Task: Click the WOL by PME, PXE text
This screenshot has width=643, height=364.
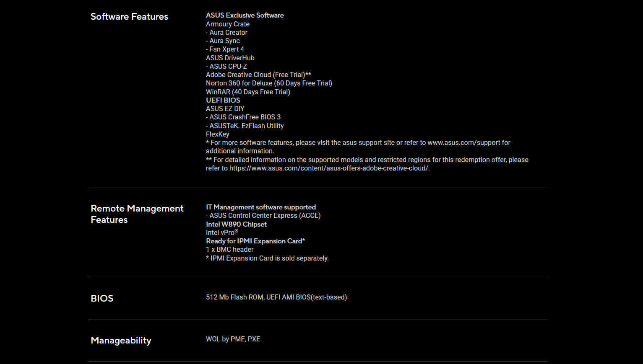Action: (233, 339)
